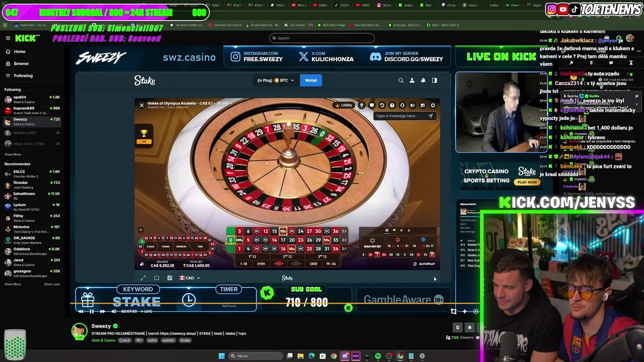Screen dimensions: 644x362
Task: Open Stake notifications bell icon
Action: (423, 80)
